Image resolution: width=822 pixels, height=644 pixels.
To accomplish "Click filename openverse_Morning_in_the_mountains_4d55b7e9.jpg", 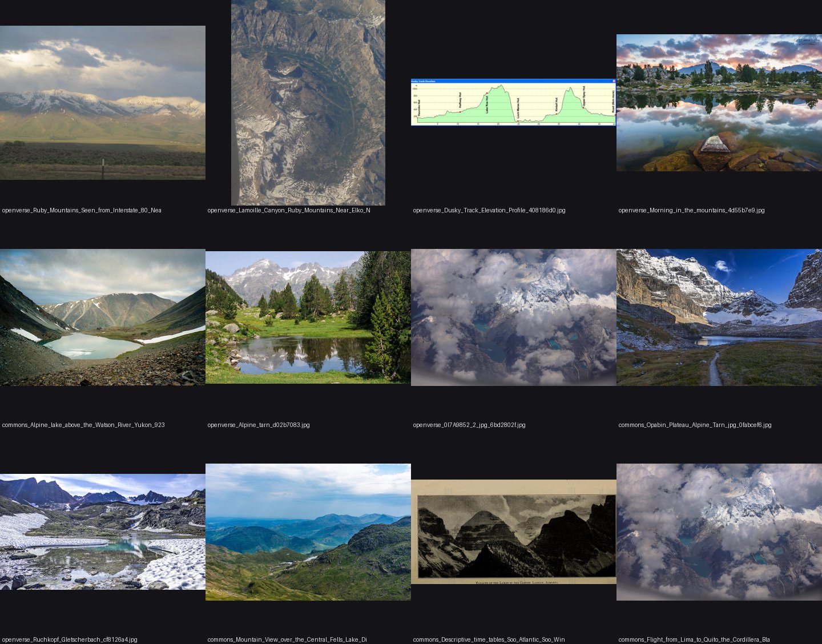I will click(691, 210).
